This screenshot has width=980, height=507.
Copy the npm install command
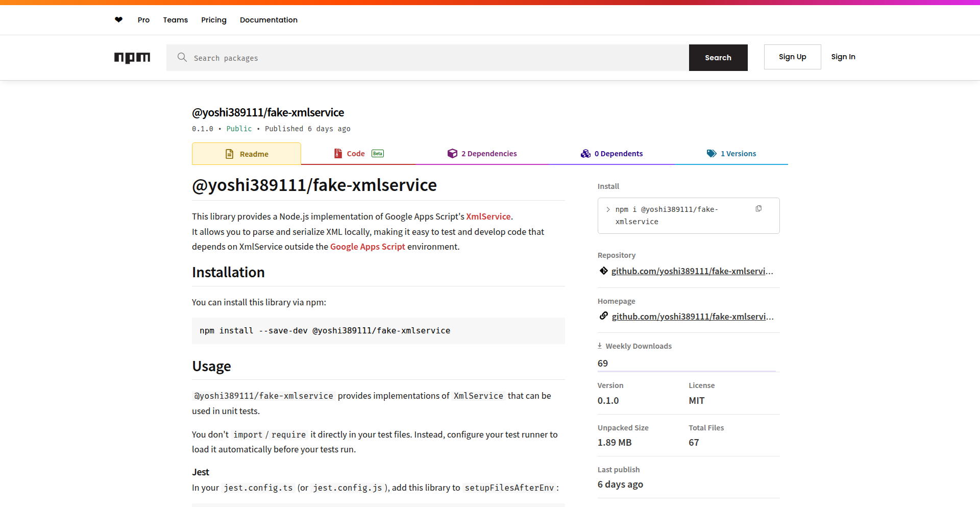pyautogui.click(x=758, y=209)
